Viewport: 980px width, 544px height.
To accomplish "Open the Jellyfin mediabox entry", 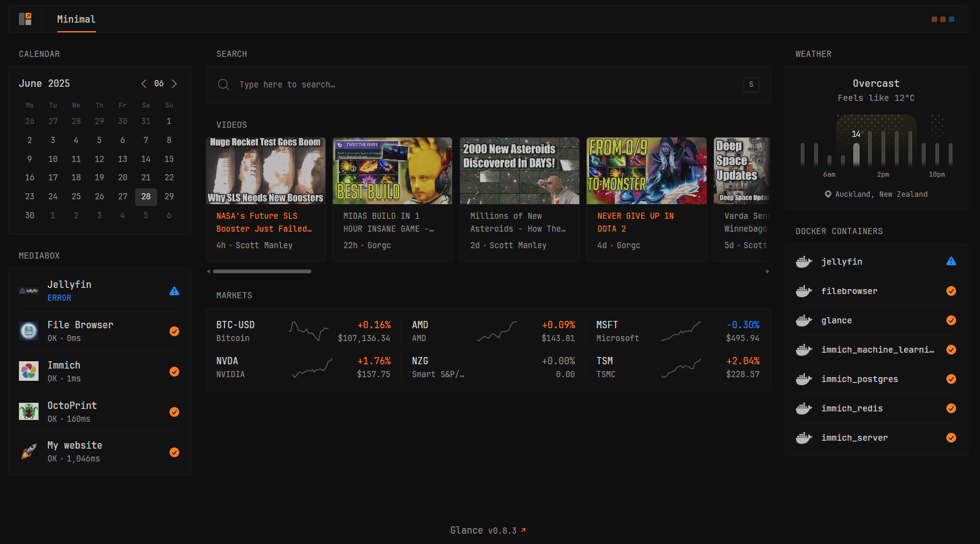I will tap(70, 285).
